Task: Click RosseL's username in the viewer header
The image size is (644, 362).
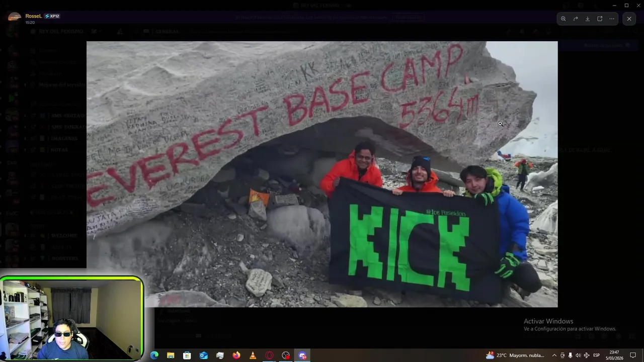Action: coord(34,16)
